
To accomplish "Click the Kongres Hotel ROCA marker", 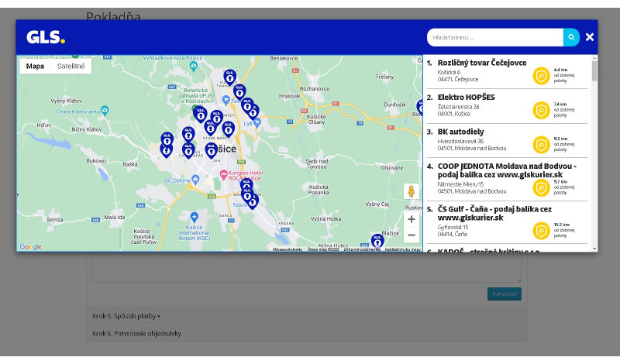I will (223, 174).
